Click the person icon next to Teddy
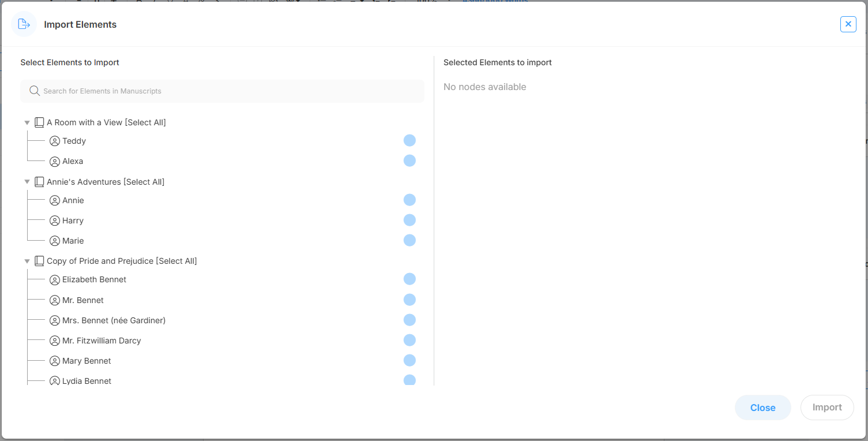The width and height of the screenshot is (868, 441). tap(55, 141)
